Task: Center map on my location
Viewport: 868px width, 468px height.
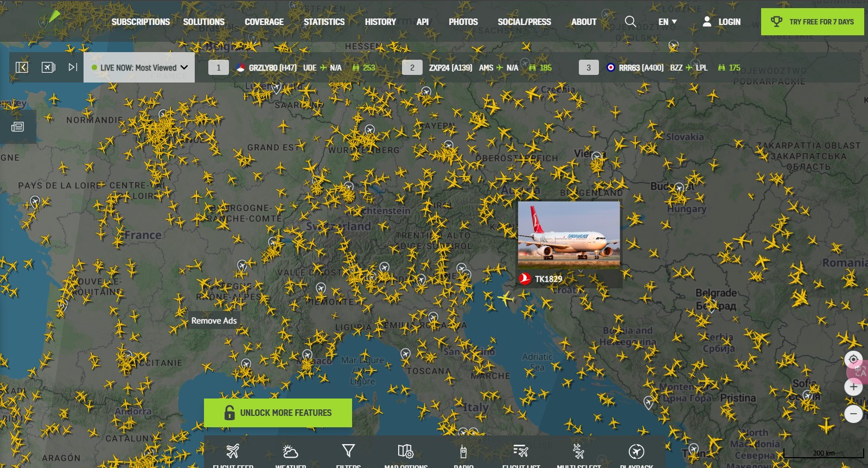Action: pos(853,359)
